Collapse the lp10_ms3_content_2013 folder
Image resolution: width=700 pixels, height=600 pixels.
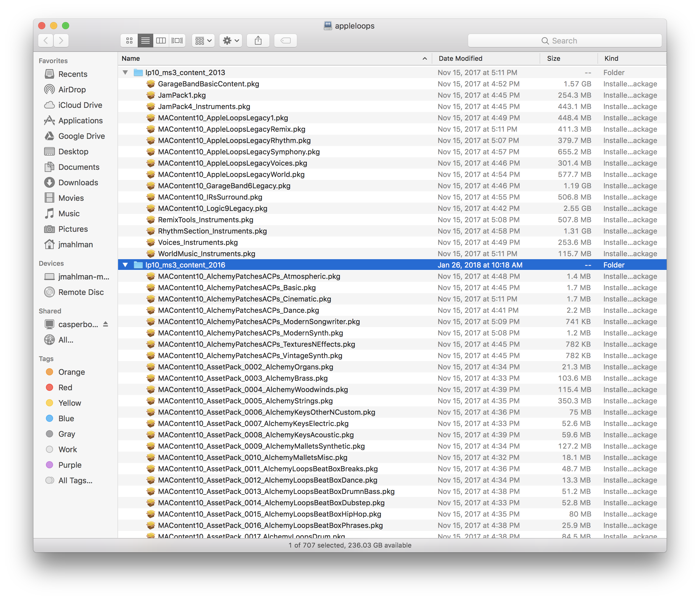125,72
